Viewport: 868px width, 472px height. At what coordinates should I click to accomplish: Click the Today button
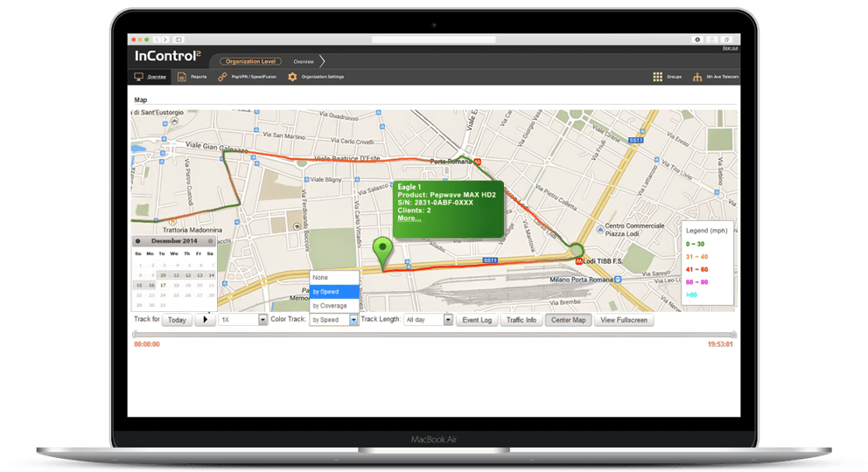pos(177,320)
